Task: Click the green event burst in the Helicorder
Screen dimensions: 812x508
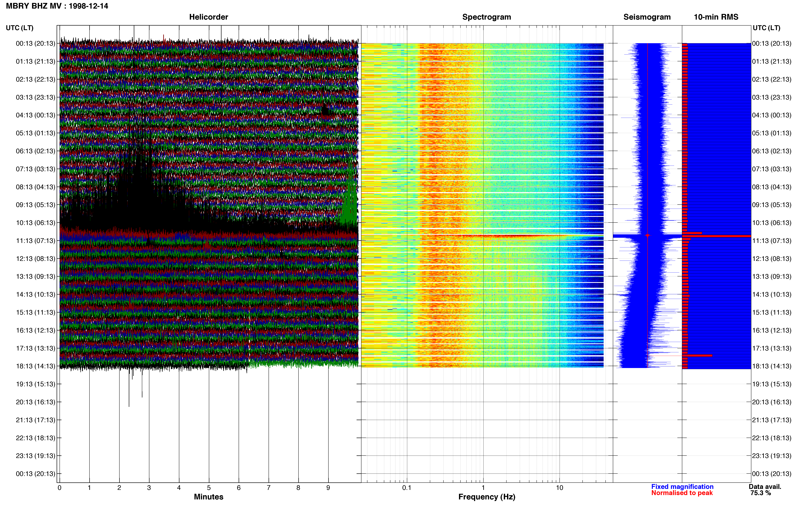Action: (x=349, y=198)
